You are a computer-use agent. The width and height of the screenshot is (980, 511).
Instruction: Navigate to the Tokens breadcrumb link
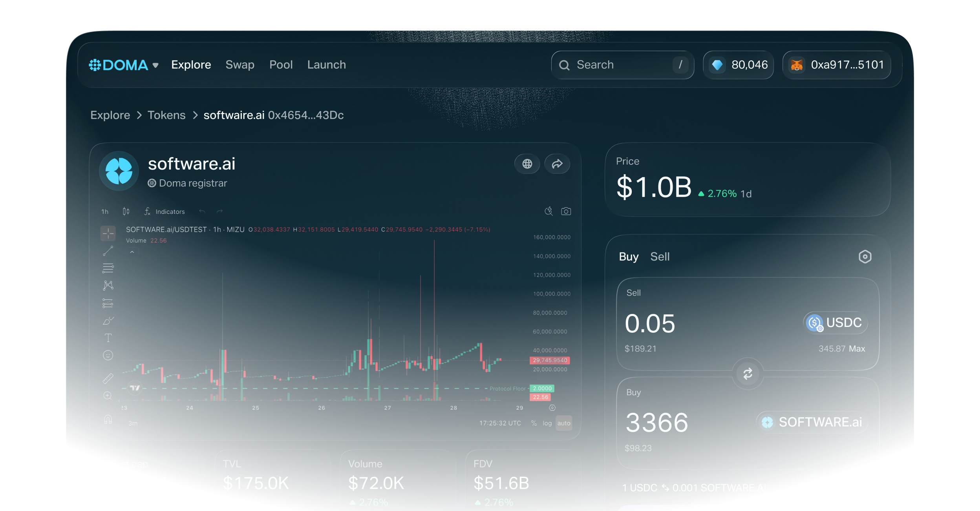click(x=166, y=115)
